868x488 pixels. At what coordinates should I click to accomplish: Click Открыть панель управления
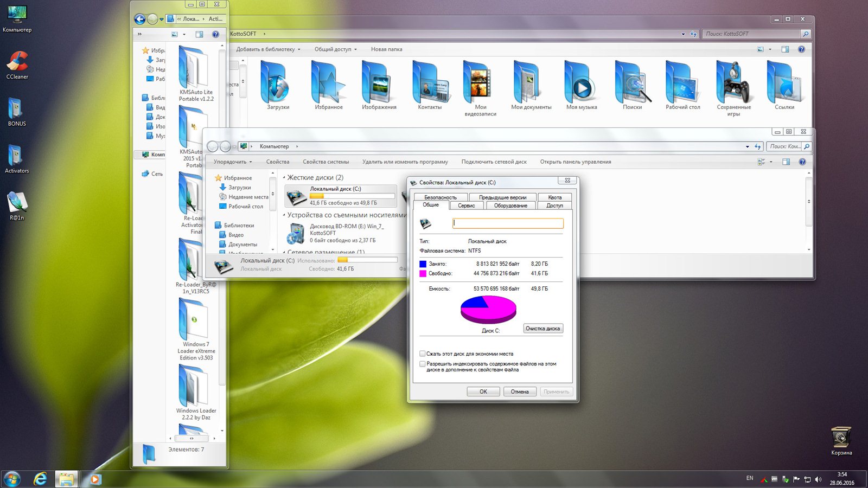pyautogui.click(x=576, y=162)
